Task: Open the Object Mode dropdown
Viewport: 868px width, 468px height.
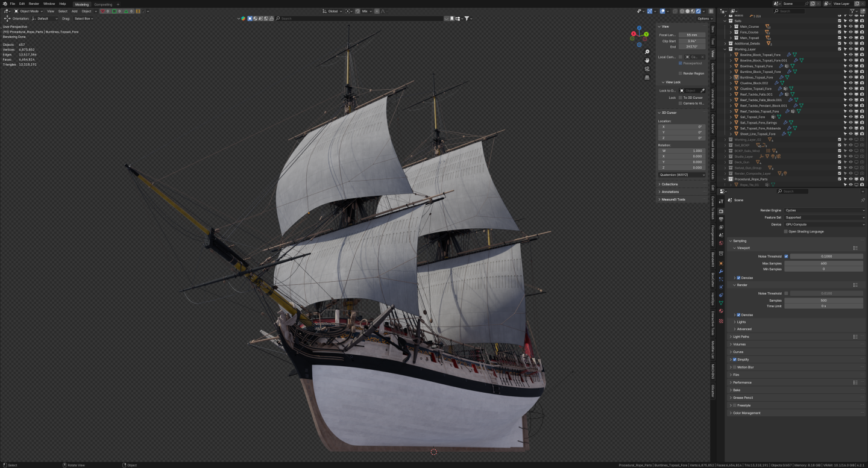Action: pyautogui.click(x=28, y=11)
